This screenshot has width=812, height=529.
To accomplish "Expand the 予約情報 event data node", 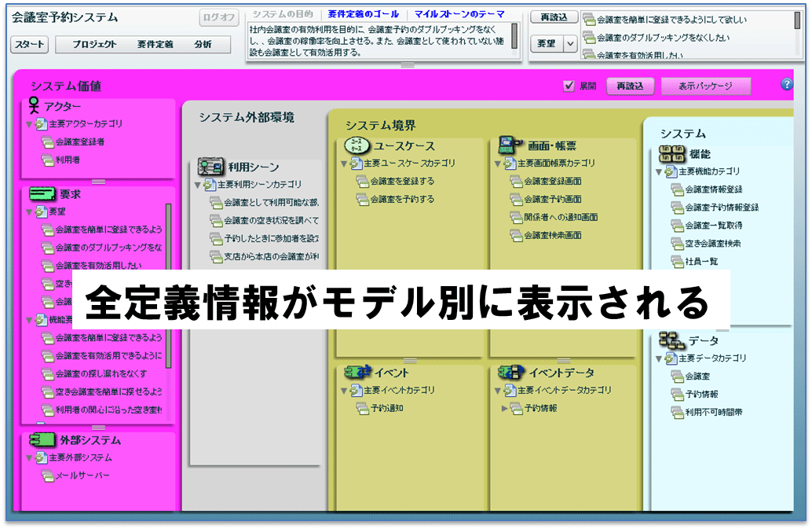I will [504, 409].
